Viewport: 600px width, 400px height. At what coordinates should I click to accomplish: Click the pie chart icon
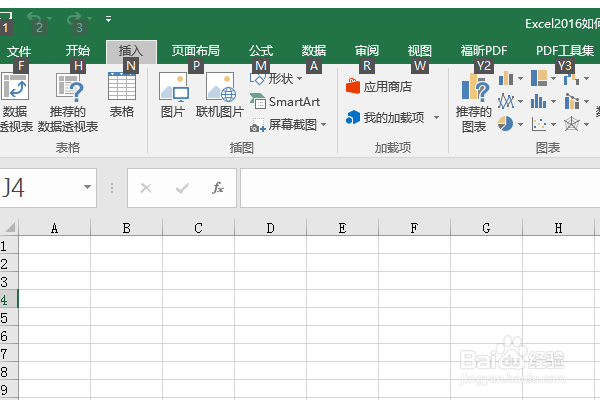coord(505,124)
